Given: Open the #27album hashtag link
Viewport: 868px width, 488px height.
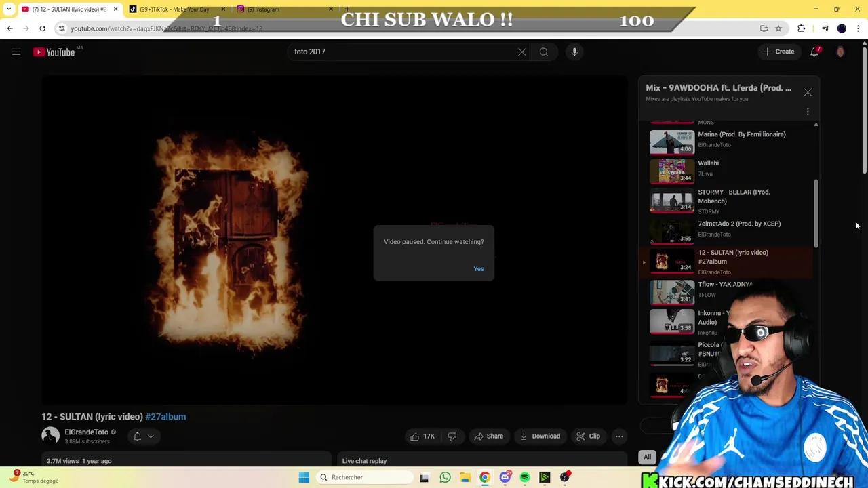Looking at the screenshot, I should click(165, 417).
